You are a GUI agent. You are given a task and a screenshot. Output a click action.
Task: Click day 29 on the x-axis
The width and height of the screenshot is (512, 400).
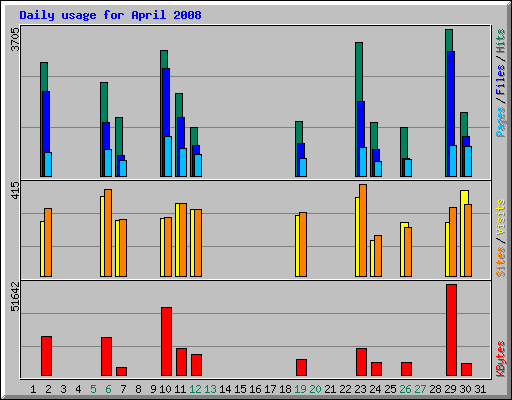click(450, 389)
